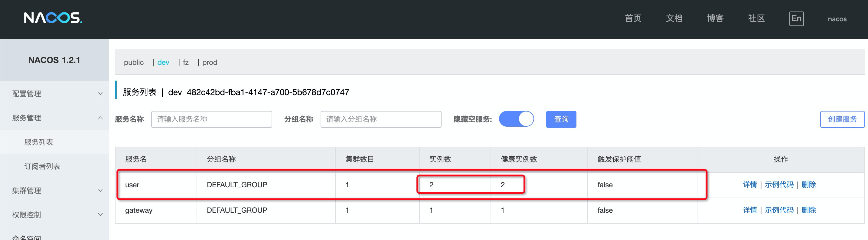Focus the 分组名称 input field
Screen dimensions: 868x240
[x=381, y=119]
